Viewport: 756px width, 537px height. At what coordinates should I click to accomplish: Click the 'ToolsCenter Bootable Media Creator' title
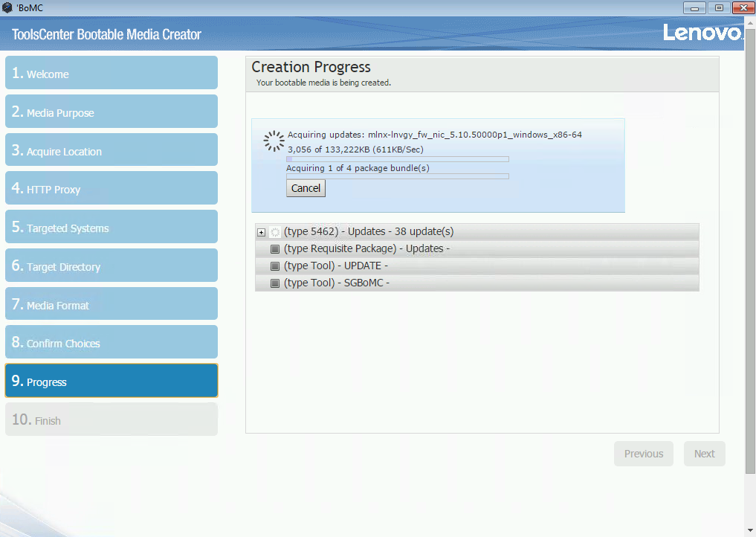coord(106,35)
